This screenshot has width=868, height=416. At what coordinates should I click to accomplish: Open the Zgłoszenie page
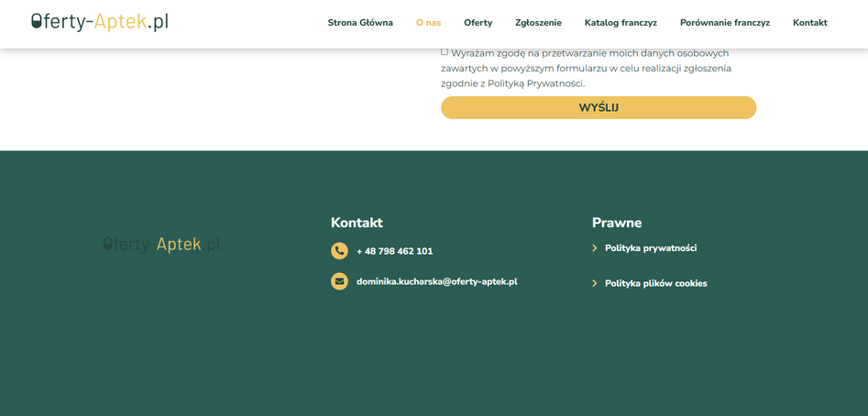click(x=538, y=23)
